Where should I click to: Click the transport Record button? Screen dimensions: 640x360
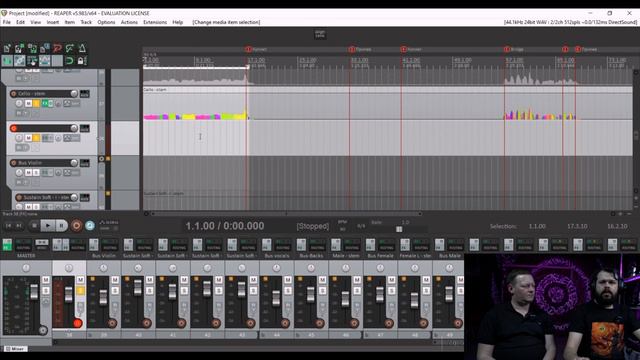point(76,225)
